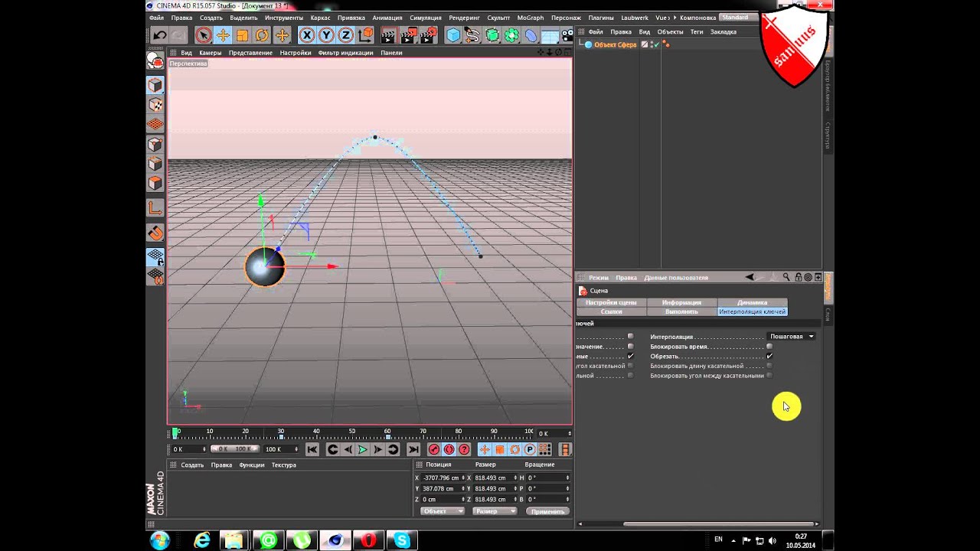
Task: Open the viewport Фильтр индикации menu
Action: click(345, 53)
